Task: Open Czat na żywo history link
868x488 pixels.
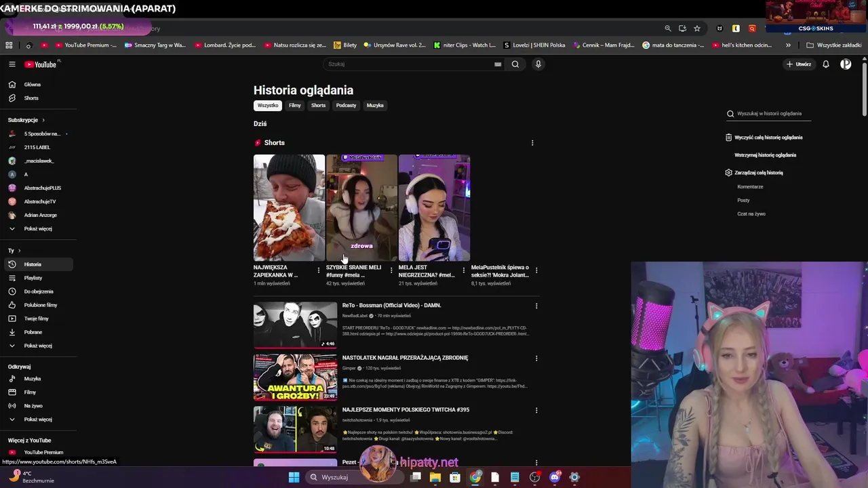Action: pyautogui.click(x=751, y=214)
